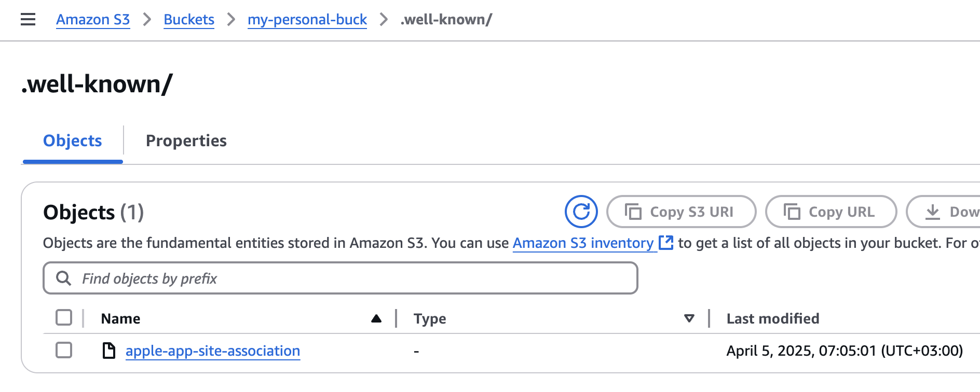Toggle the select-all objects checkbox

64,317
